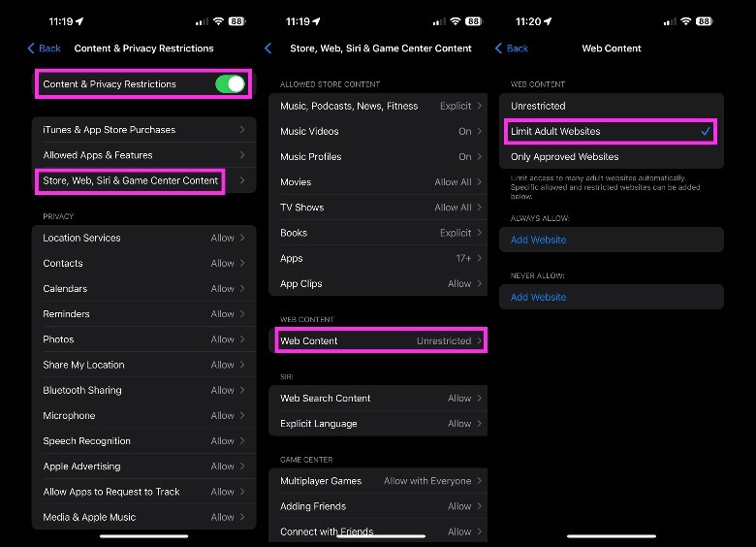This screenshot has width=756, height=547.
Task: Open Connect with Friends setting
Action: coord(378,531)
